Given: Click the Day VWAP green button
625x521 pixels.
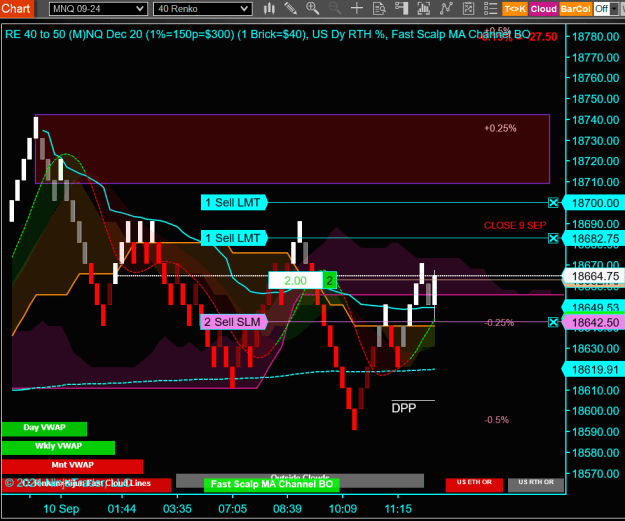Looking at the screenshot, I should pos(44,429).
